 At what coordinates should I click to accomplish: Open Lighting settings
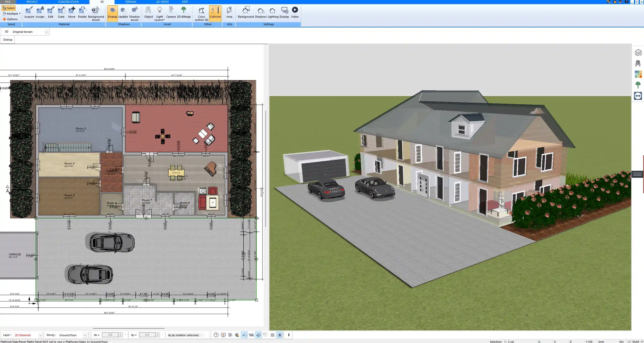point(273,13)
